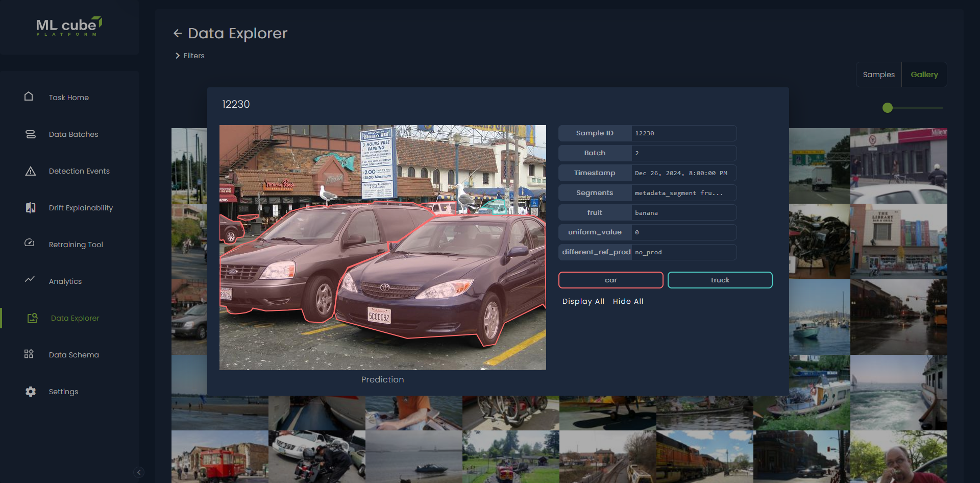
Task: Select the Gallery tab
Action: click(x=924, y=75)
